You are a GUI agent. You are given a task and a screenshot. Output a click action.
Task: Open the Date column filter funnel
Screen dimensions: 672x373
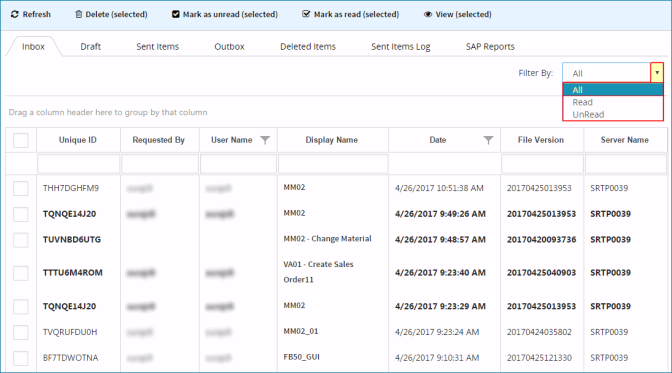point(488,140)
